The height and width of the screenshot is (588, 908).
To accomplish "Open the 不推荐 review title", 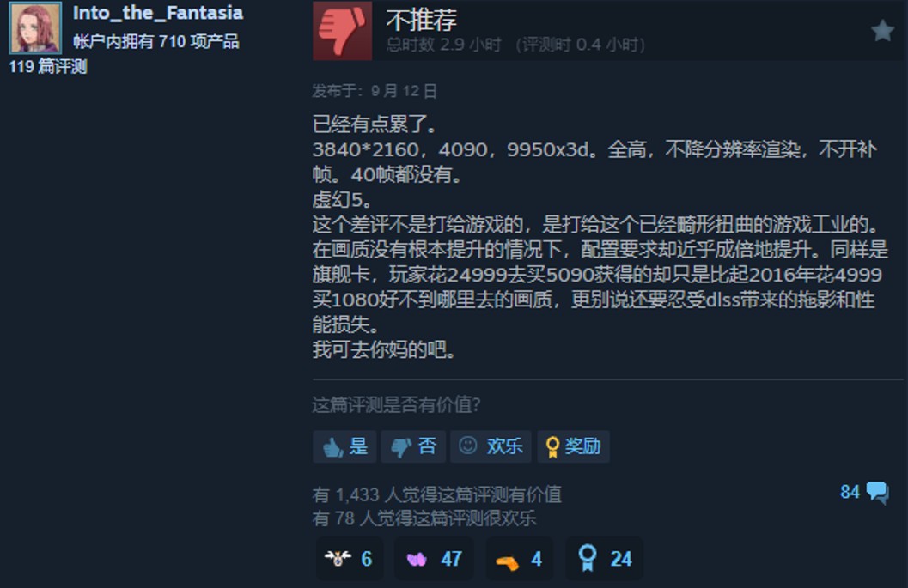I will 422,21.
